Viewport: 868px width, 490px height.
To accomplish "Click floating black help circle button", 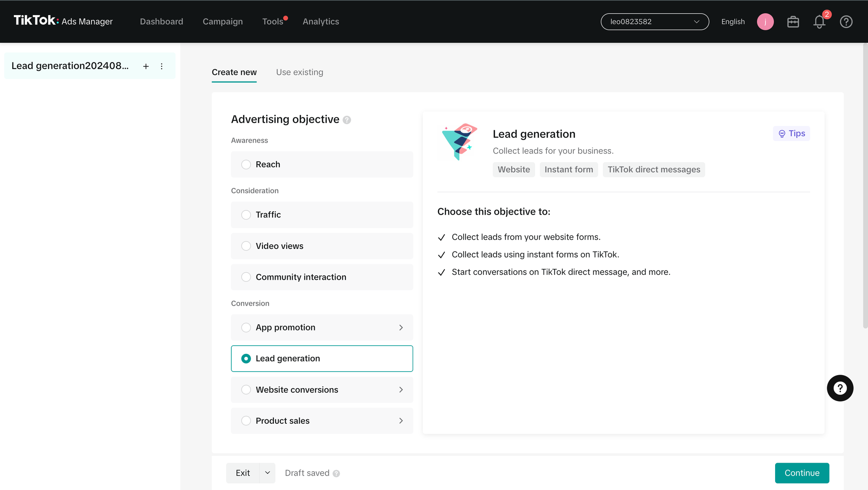I will click(x=840, y=388).
